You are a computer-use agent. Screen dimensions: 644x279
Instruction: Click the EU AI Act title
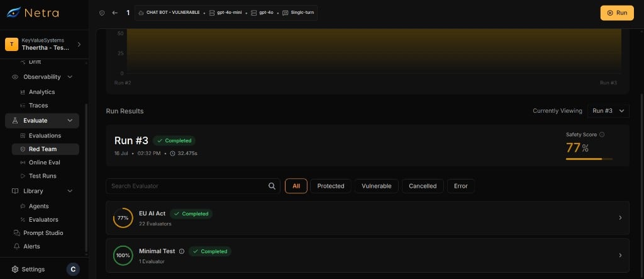coord(152,213)
